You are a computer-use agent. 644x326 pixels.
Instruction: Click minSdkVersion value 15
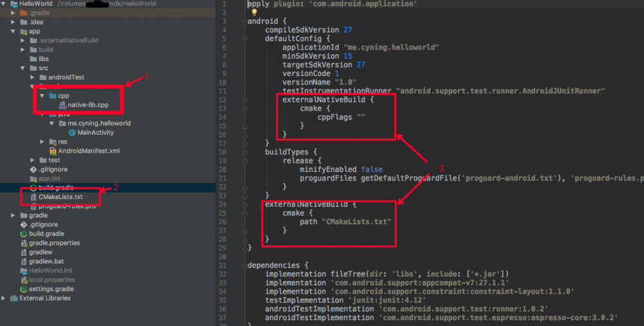click(348, 56)
